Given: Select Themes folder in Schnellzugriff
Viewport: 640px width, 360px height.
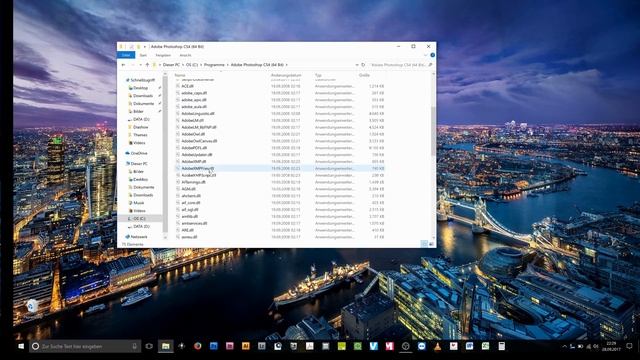Looking at the screenshot, I should pyautogui.click(x=140, y=135).
